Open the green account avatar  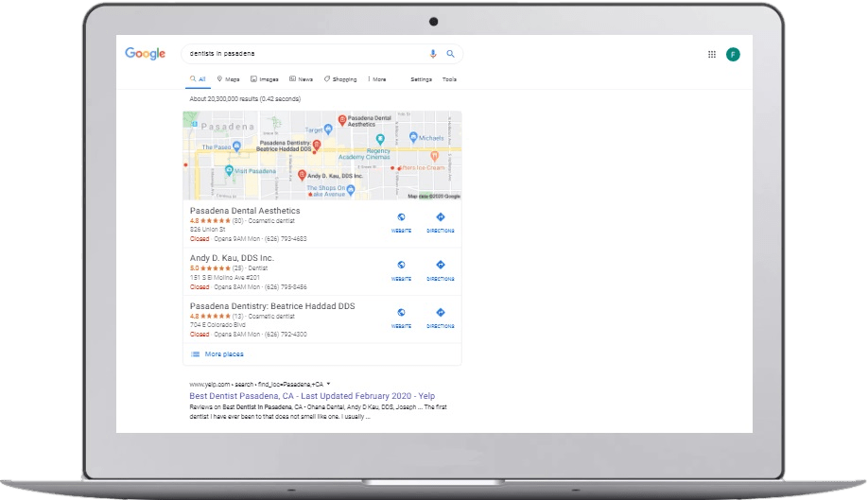733,54
